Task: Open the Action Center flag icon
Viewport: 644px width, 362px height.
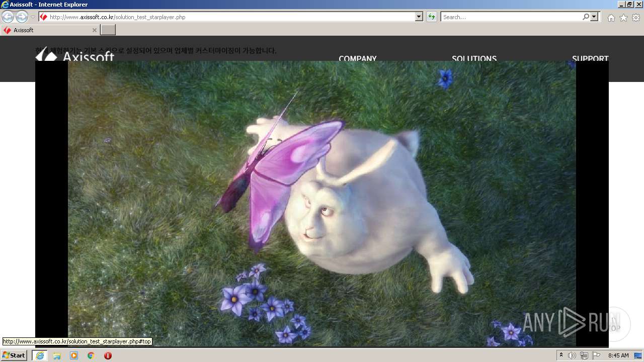Action: click(596, 355)
